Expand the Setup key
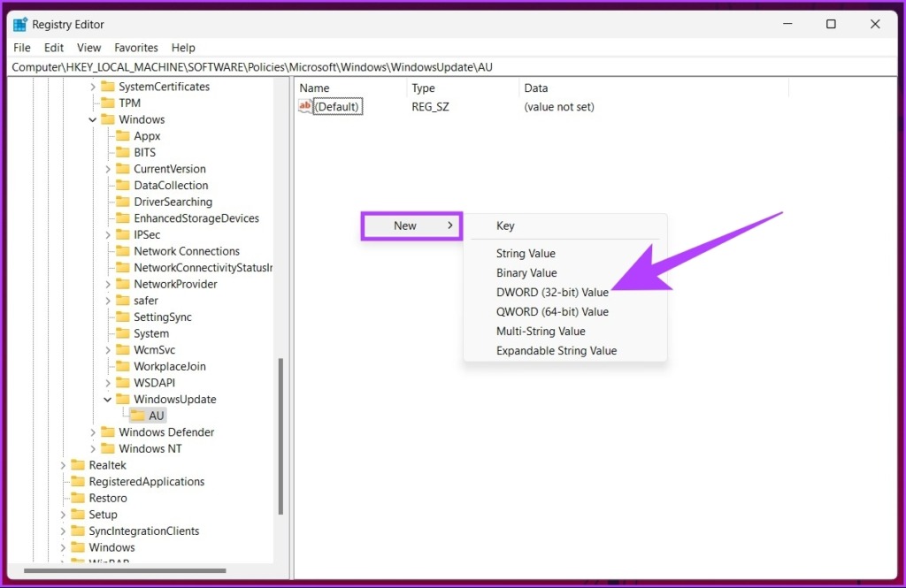The width and height of the screenshot is (906, 588). [x=63, y=515]
